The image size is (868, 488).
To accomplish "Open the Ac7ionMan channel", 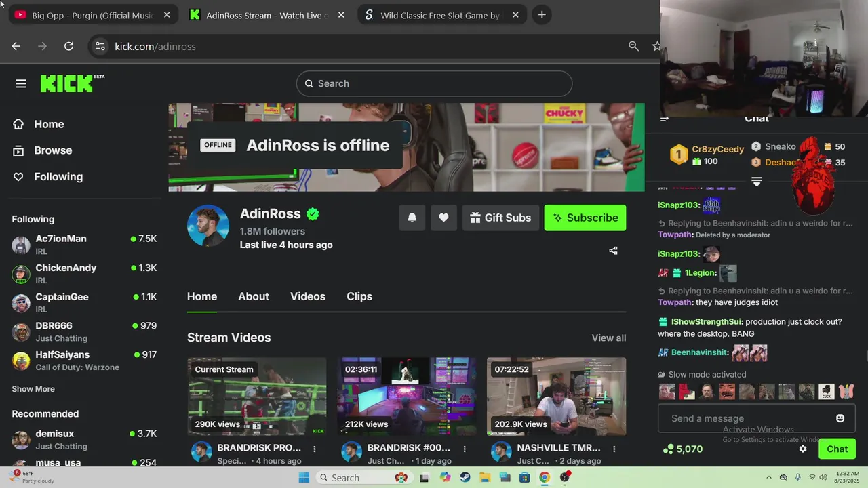I will pyautogui.click(x=84, y=245).
